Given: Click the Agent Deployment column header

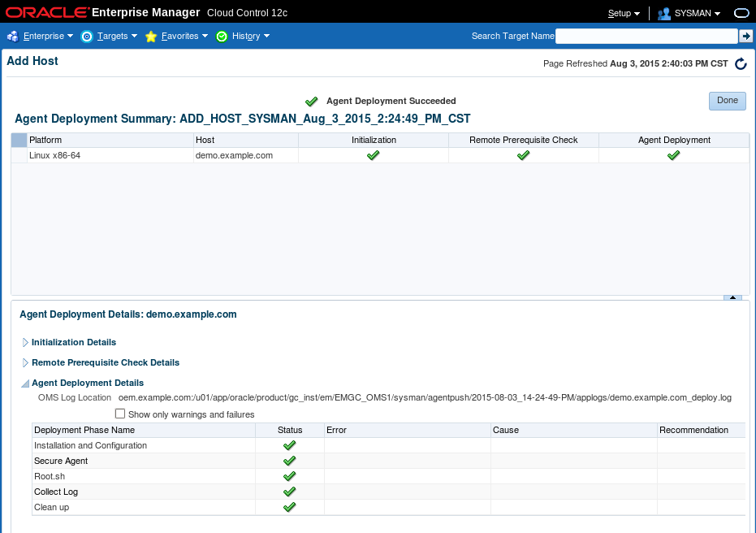Looking at the screenshot, I should pyautogui.click(x=674, y=141).
